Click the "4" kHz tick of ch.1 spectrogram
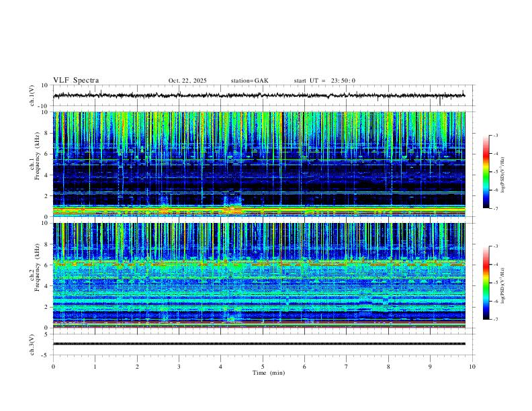 (x=47, y=175)
